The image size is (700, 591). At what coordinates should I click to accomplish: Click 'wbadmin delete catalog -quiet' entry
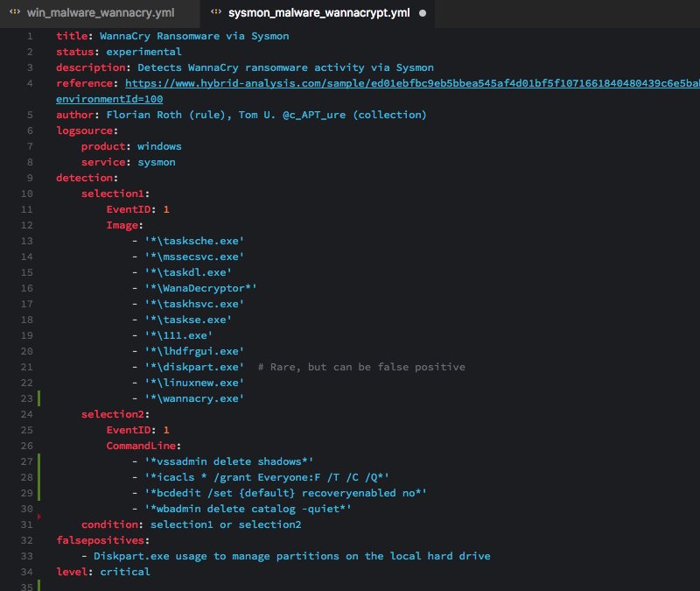coord(248,509)
